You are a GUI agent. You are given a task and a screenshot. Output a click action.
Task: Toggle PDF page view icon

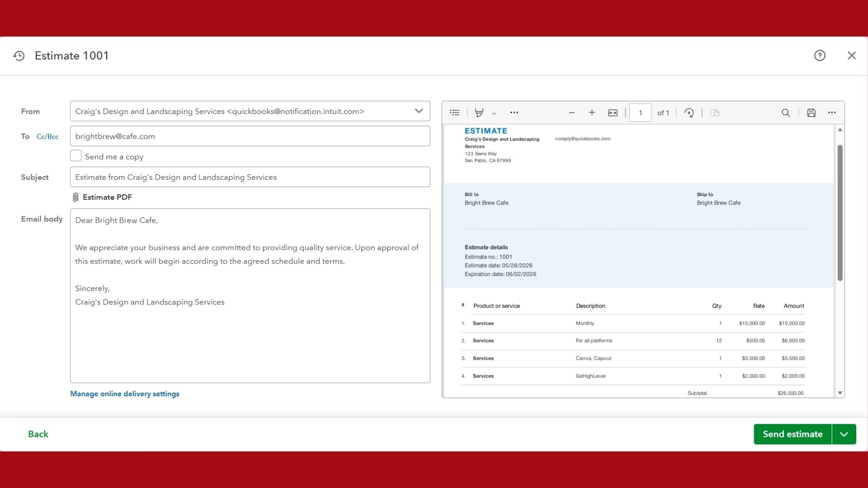coord(715,113)
